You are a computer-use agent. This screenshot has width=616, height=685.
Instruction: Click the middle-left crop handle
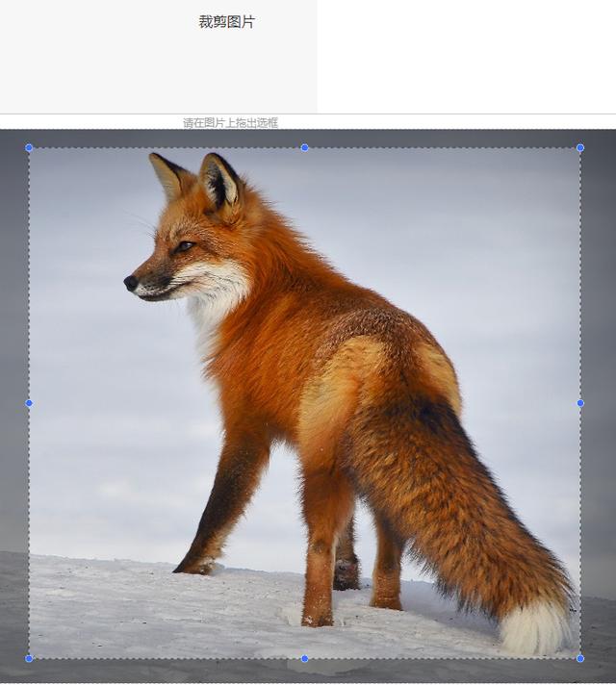click(29, 403)
